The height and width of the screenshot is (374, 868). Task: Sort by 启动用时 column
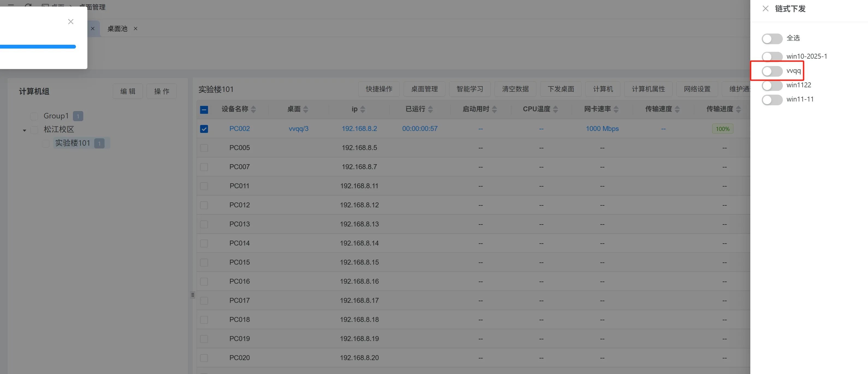[x=494, y=109]
